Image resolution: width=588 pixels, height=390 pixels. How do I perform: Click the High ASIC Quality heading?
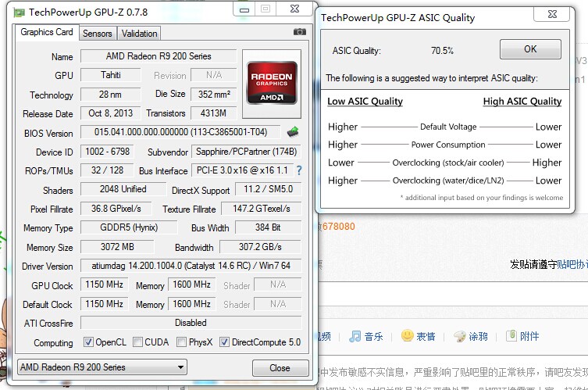(x=522, y=102)
